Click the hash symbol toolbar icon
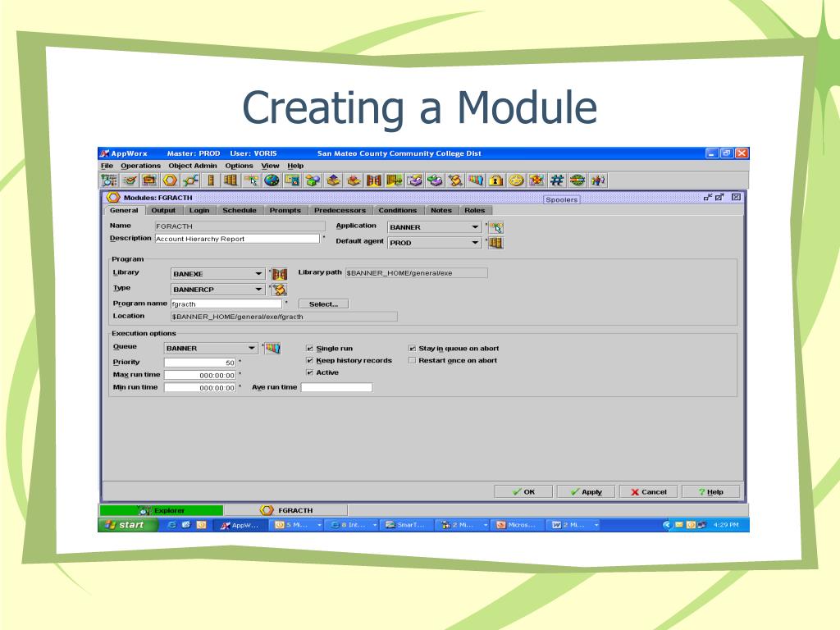This screenshot has width=840, height=630. point(557,180)
